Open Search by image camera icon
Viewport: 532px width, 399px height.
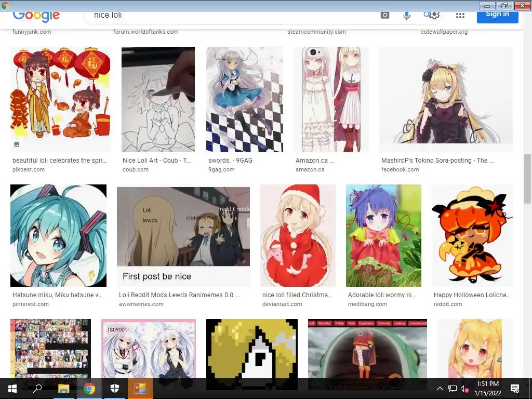(x=385, y=15)
